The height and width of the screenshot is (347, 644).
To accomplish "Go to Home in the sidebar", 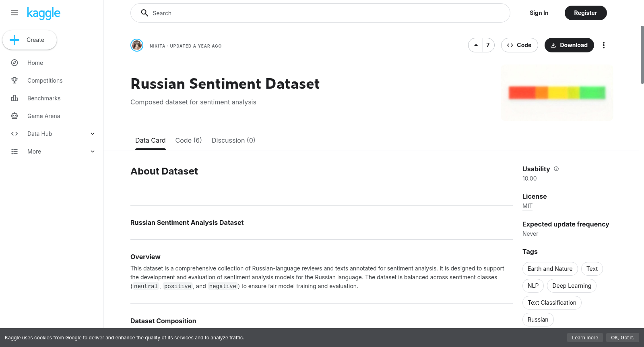I will pyautogui.click(x=35, y=63).
